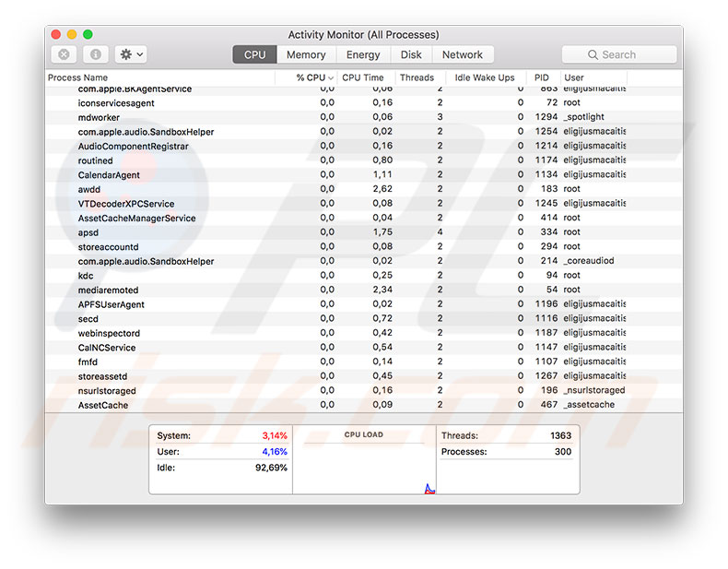Switch to the Memory tab
Image resolution: width=728 pixels, height=569 pixels.
pos(306,54)
